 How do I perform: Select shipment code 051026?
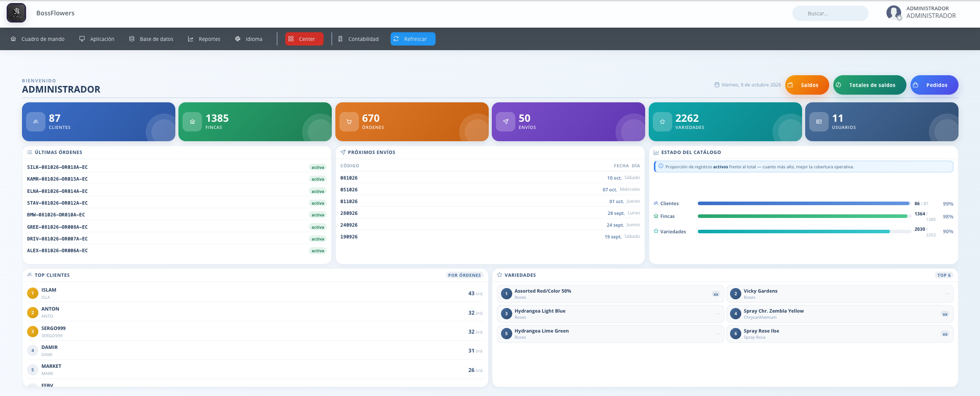click(349, 190)
